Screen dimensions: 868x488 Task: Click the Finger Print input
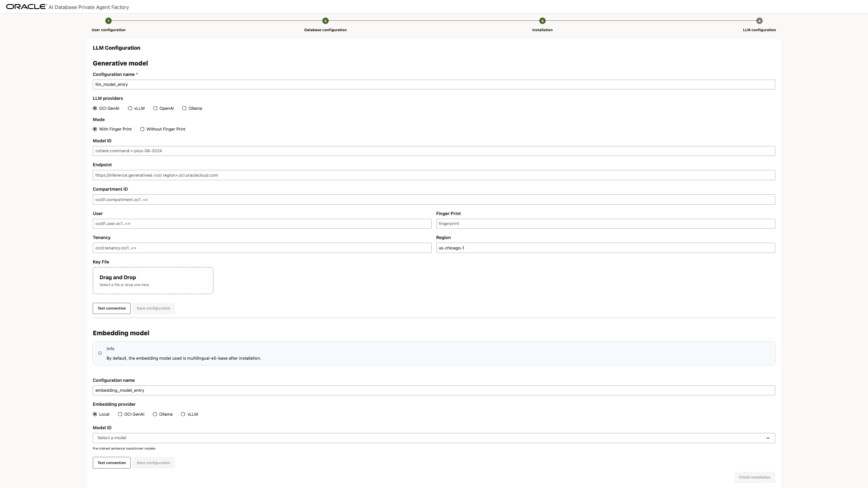[606, 224]
